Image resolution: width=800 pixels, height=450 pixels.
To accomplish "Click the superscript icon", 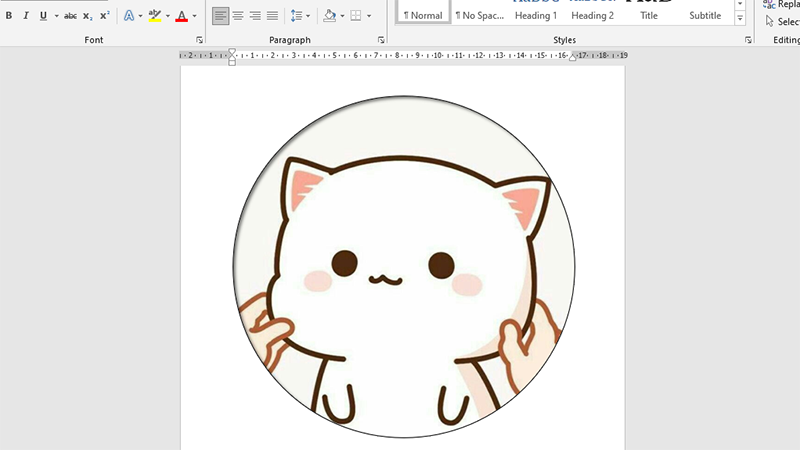I will 105,16.
